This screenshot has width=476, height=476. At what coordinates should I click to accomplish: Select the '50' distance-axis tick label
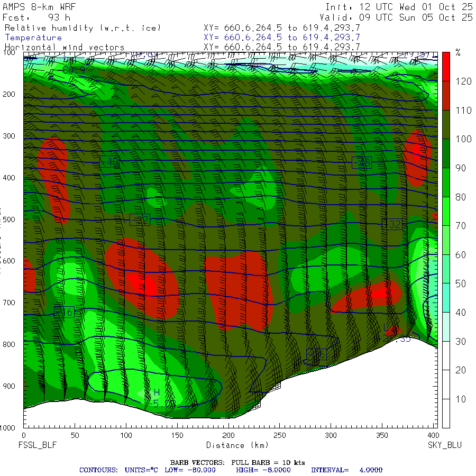75,435
